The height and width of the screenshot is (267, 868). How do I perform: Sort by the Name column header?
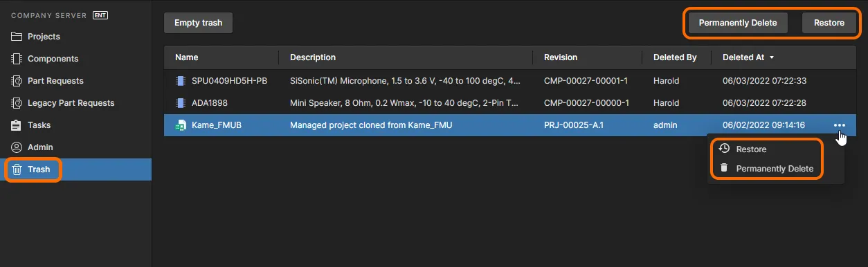pyautogui.click(x=187, y=57)
